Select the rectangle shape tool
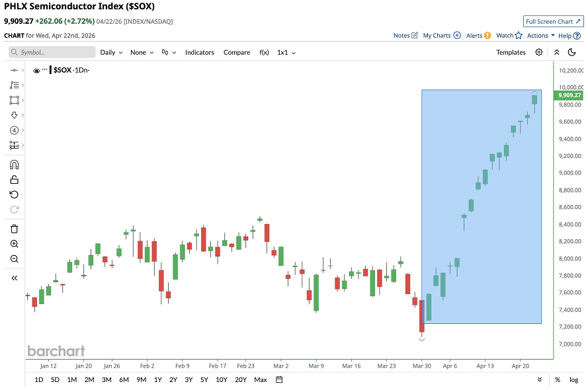Viewport: 588px width, 390px height. [15, 100]
